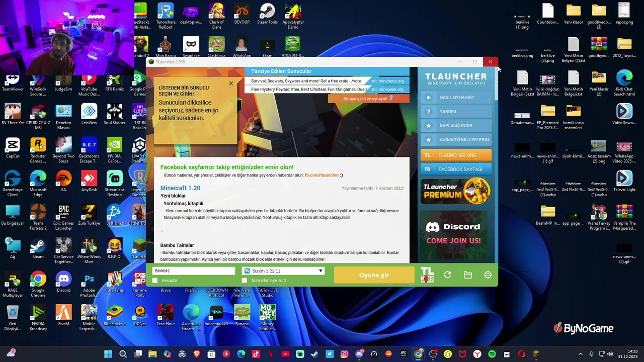Open FiveM desktop icon
The image size is (644, 362).
[63, 315]
